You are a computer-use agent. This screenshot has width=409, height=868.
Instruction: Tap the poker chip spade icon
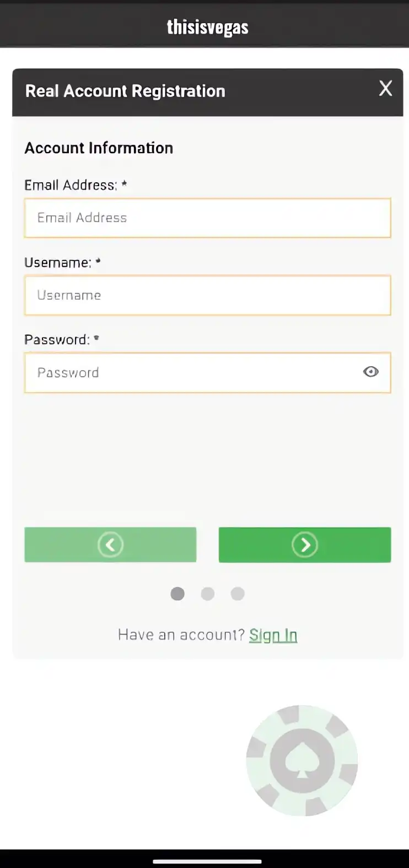coord(302,761)
